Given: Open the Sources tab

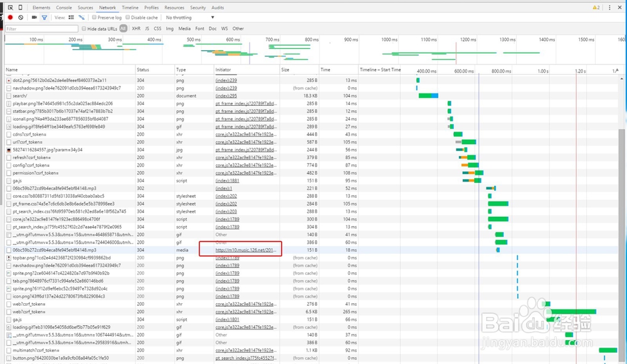Looking at the screenshot, I should pos(85,8).
